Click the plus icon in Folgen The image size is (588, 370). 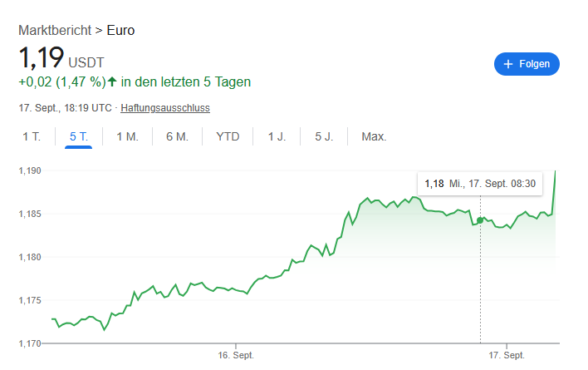tap(507, 64)
